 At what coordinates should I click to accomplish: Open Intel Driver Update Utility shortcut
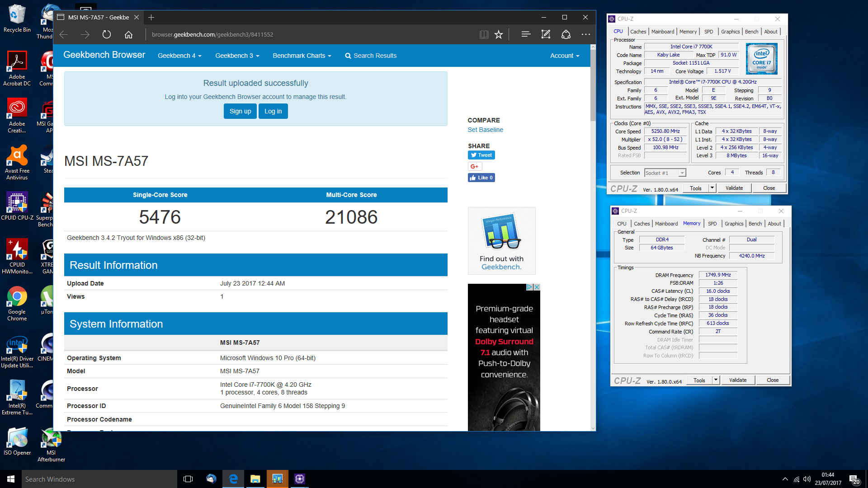point(17,352)
